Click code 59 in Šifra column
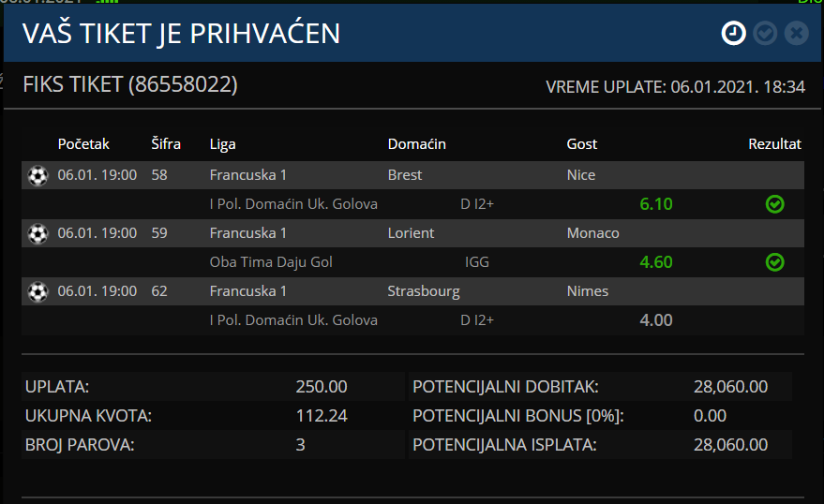This screenshot has height=504, width=824. (159, 233)
